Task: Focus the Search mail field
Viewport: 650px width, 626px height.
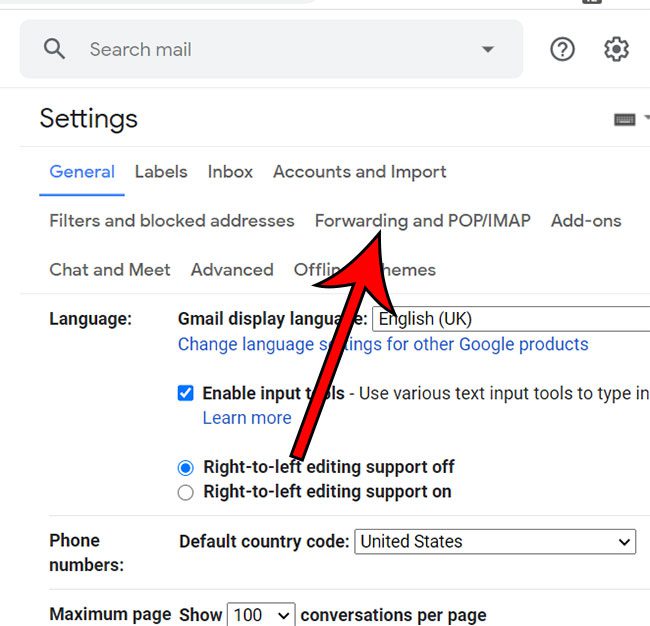Action: (270, 49)
